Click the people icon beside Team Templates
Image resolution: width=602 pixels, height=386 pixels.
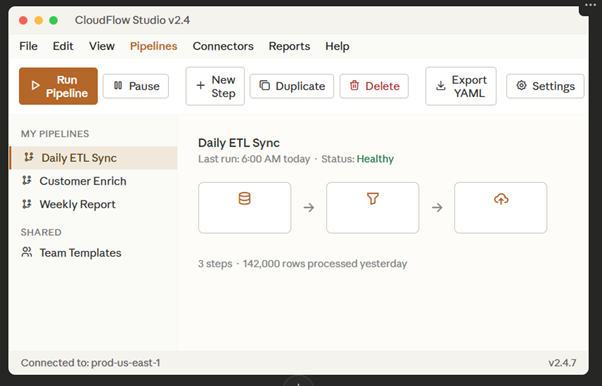point(26,252)
